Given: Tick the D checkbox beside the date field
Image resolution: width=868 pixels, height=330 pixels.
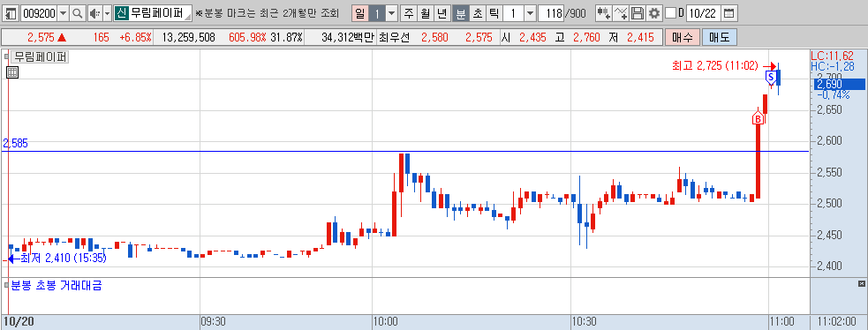Looking at the screenshot, I should pos(670,13).
